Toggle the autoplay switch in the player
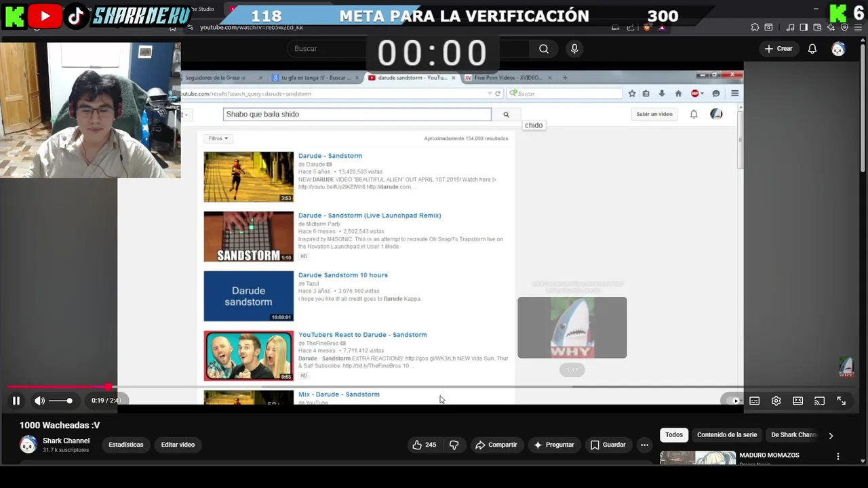Viewport: 868px width, 488px height. (732, 401)
